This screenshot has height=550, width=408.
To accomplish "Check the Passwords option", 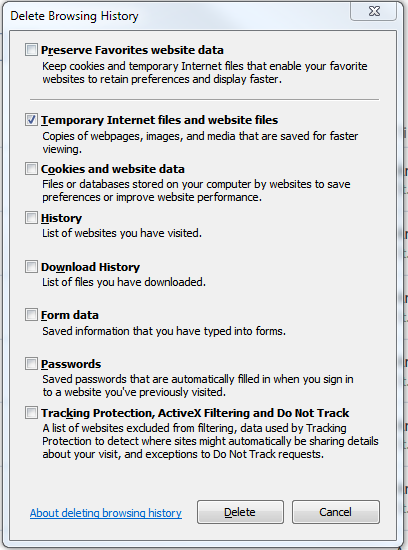I will [x=31, y=364].
